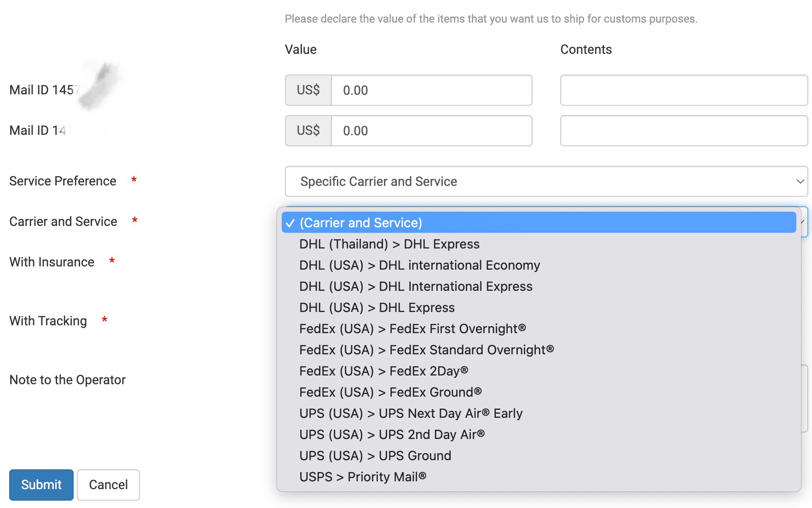Click contents field in second Mail ID row

pos(684,131)
